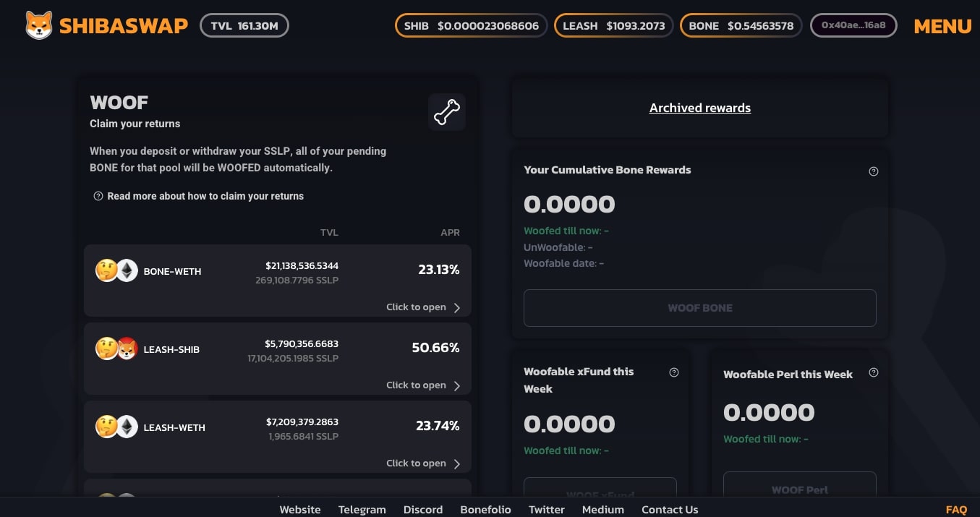Click the wallet address 0x40ae...16a8 pill
Image resolution: width=980 pixels, height=517 pixels.
coord(853,26)
